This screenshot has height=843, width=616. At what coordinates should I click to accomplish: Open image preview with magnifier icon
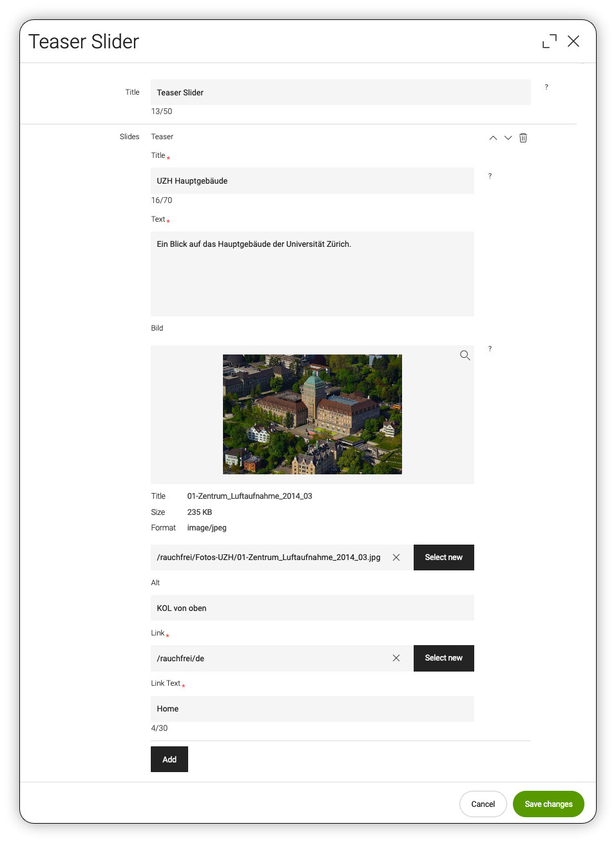[465, 355]
